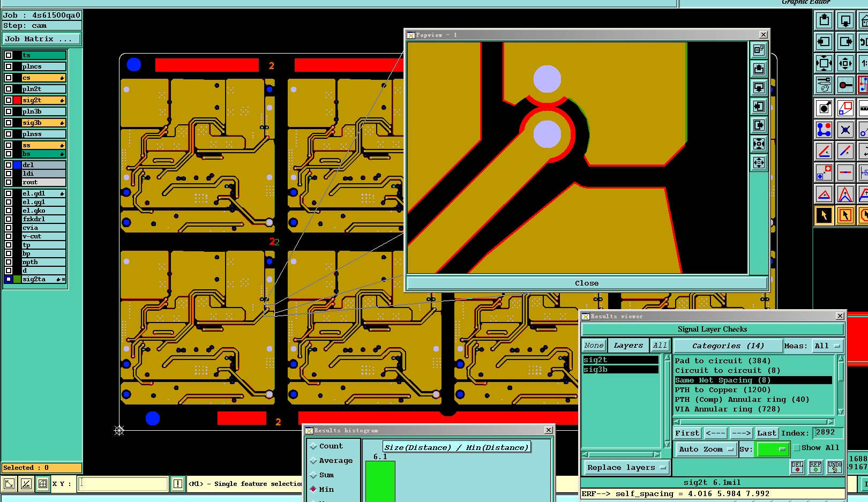The height and width of the screenshot is (502, 868).
Task: Select the blue and red connected nodes tool
Action: (824, 130)
